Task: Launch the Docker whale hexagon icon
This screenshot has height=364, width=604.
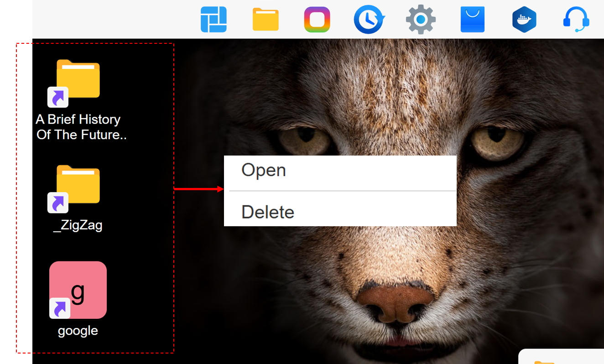Action: pyautogui.click(x=524, y=20)
